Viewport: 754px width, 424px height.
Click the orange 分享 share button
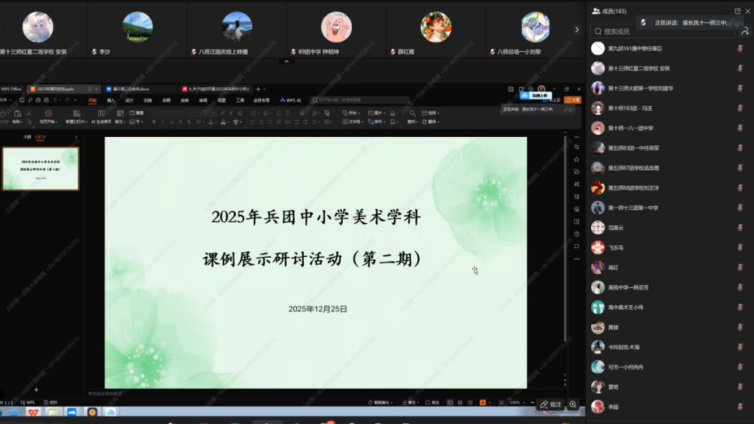573,100
